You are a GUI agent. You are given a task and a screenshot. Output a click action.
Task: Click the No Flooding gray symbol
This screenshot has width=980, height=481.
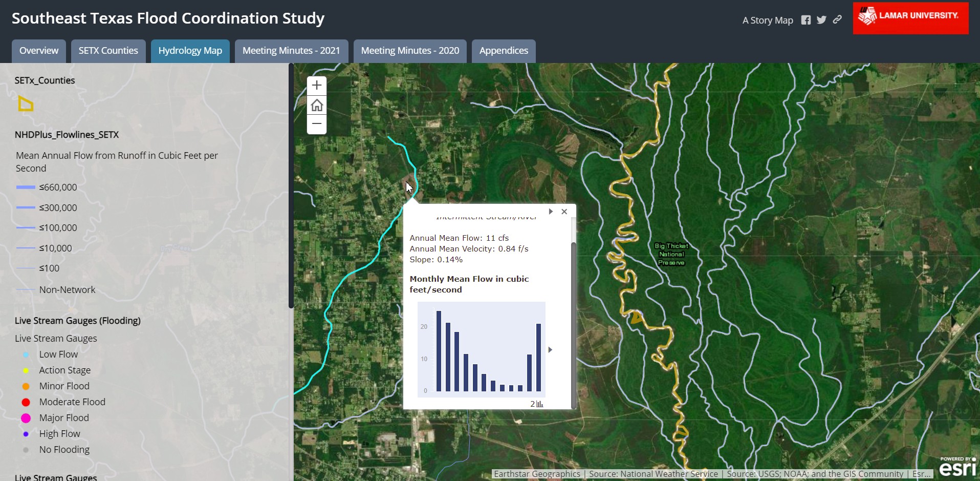pos(26,450)
